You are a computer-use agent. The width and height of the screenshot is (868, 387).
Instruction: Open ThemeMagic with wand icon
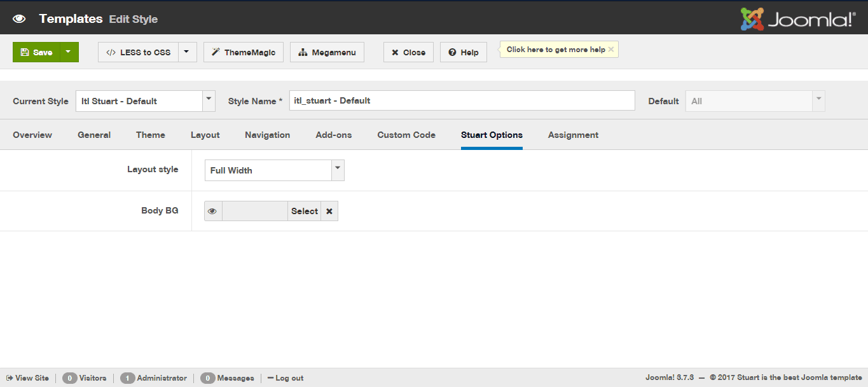244,52
